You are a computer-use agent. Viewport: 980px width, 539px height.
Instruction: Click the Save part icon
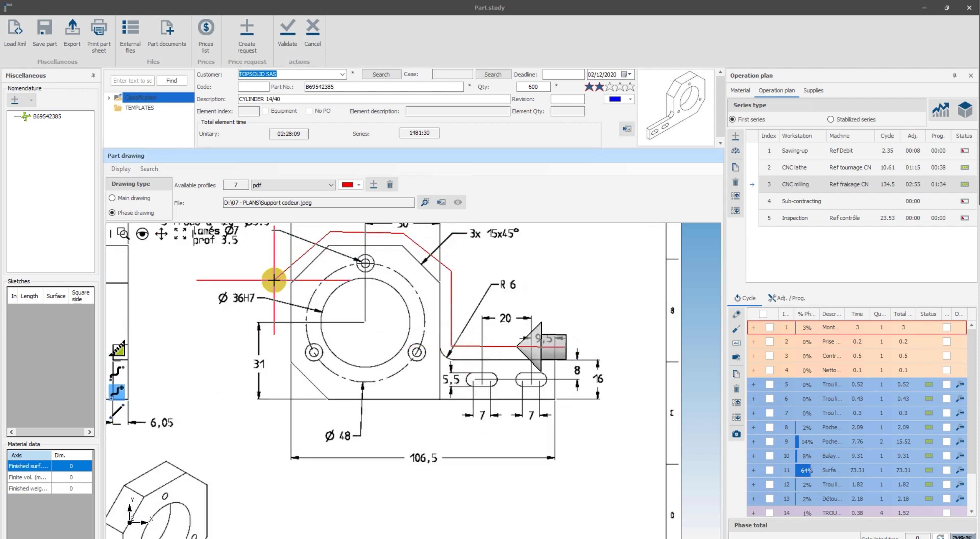pyautogui.click(x=44, y=27)
